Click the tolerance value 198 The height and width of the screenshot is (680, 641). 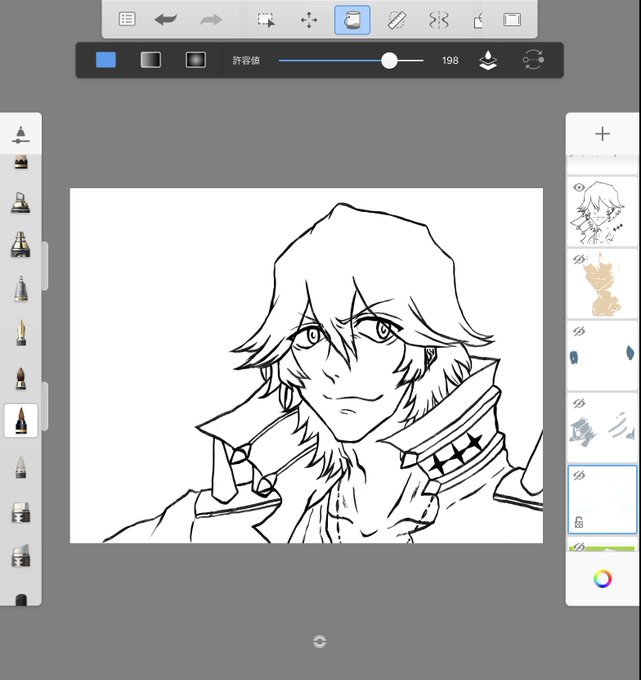tap(450, 60)
